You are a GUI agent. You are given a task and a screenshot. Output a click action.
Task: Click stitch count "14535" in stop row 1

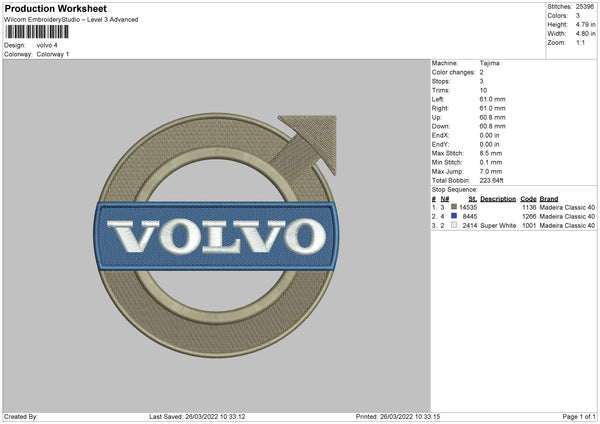pos(468,207)
